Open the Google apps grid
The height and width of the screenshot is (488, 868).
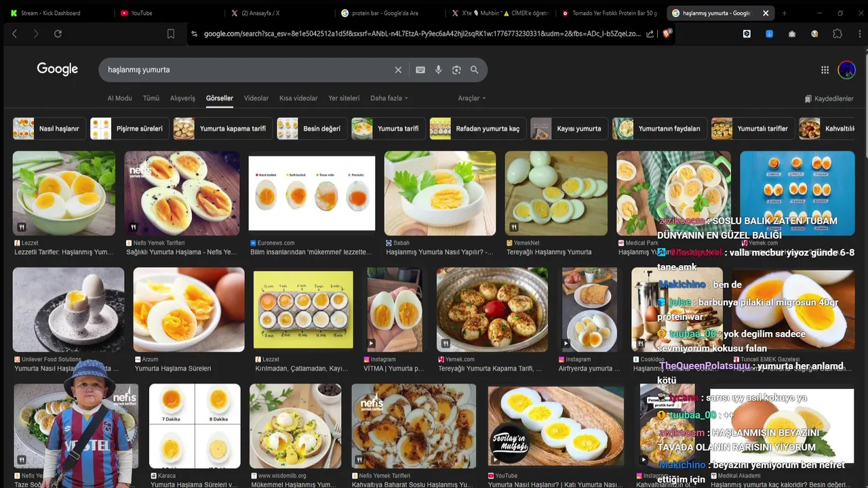(825, 70)
